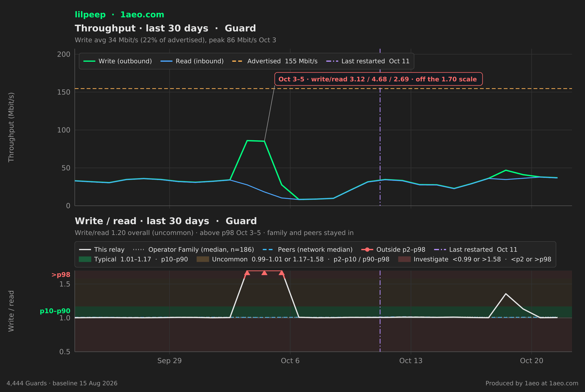Click the 1.5 tick on write/read axis
585x392 pixels.
click(x=65, y=284)
